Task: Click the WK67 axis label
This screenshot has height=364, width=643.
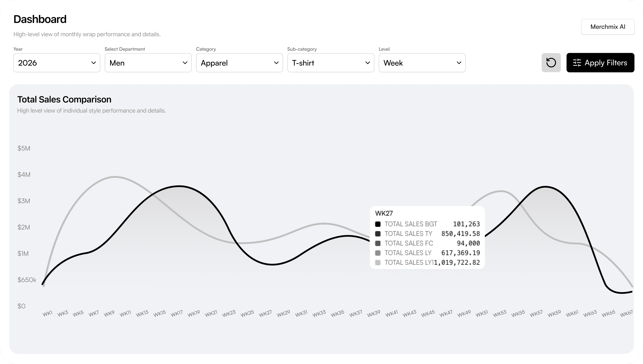Action: tap(626, 313)
